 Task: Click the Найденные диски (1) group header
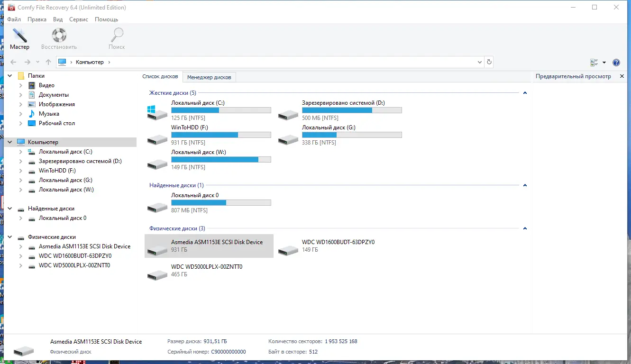click(176, 185)
